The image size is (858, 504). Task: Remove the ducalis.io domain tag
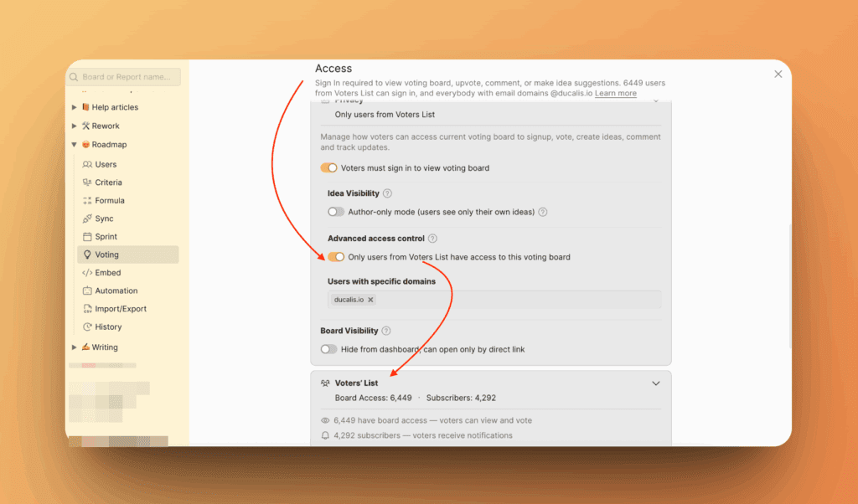point(371,300)
